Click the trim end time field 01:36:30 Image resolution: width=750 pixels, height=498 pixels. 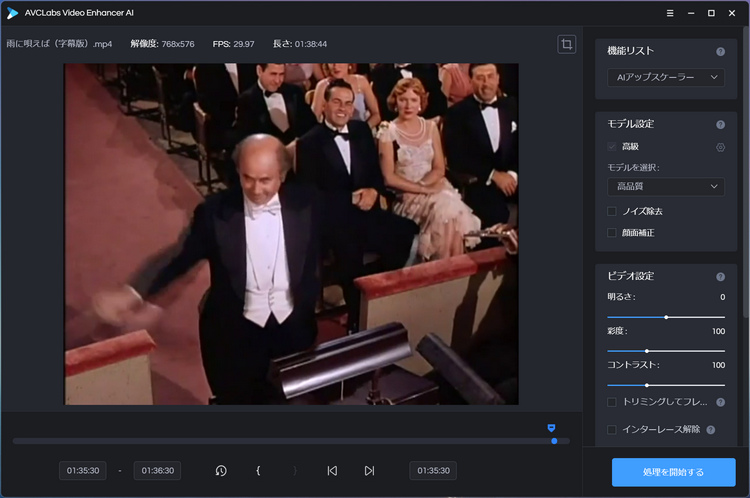(x=157, y=471)
